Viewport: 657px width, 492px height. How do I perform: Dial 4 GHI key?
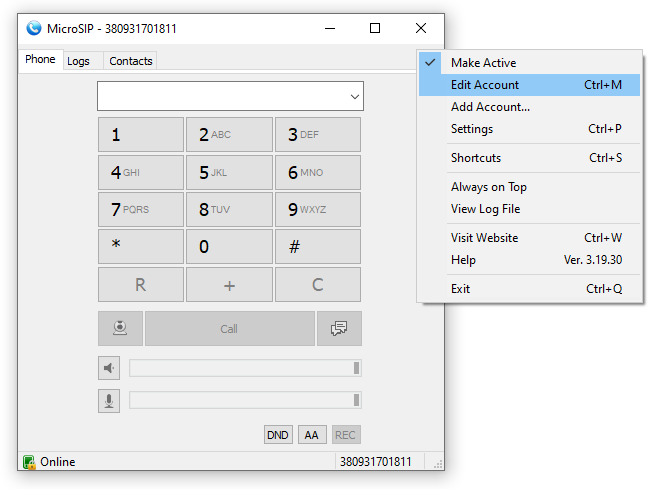click(141, 172)
